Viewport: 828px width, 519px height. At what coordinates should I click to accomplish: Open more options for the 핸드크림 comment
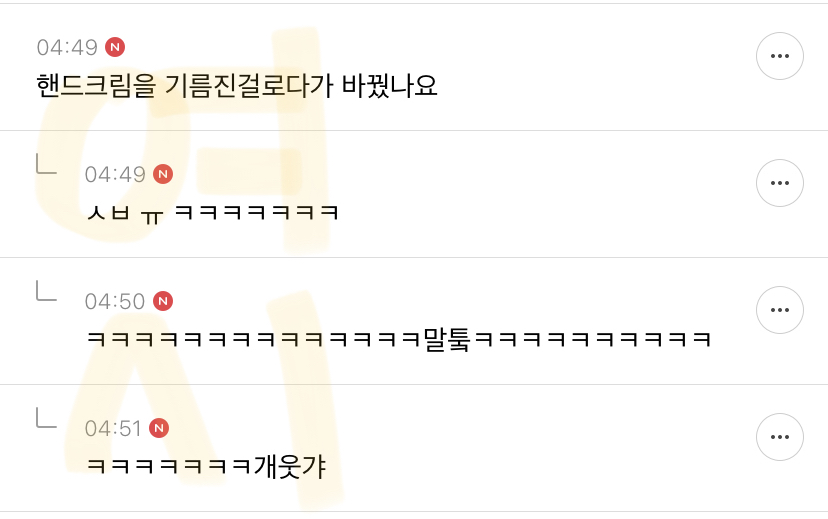point(779,56)
